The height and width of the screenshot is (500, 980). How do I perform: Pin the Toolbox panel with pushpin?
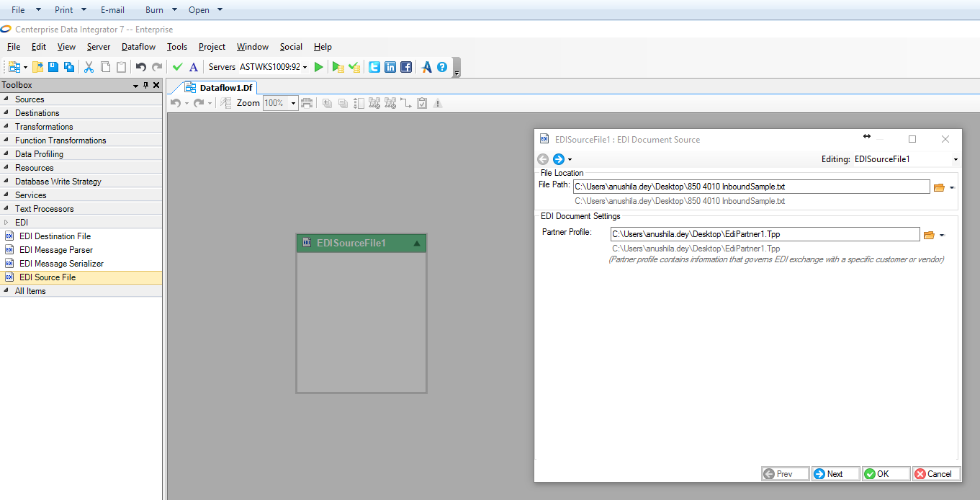tap(145, 86)
